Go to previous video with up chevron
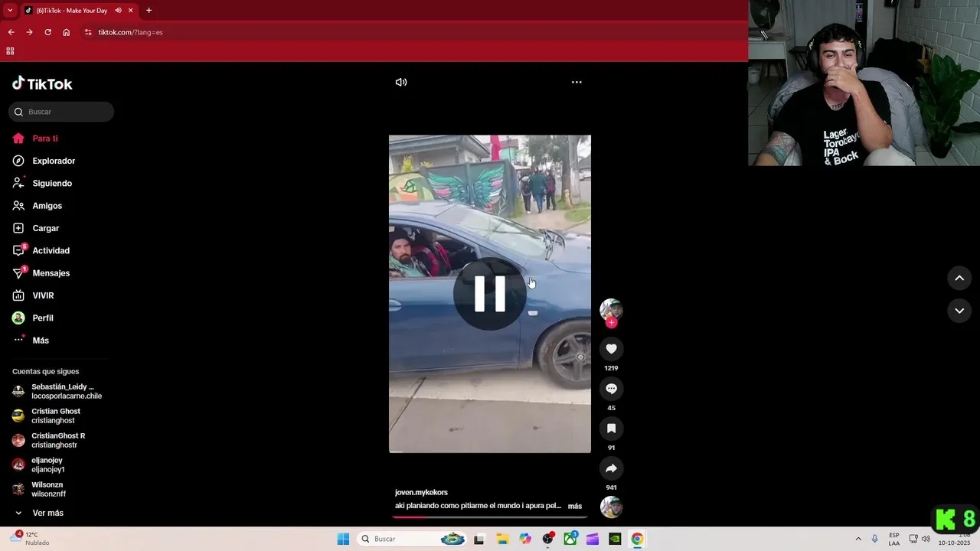980x551 pixels. pyautogui.click(x=959, y=278)
